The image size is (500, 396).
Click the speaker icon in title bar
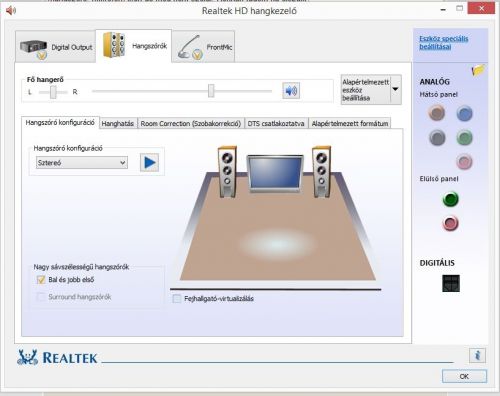coord(11,10)
